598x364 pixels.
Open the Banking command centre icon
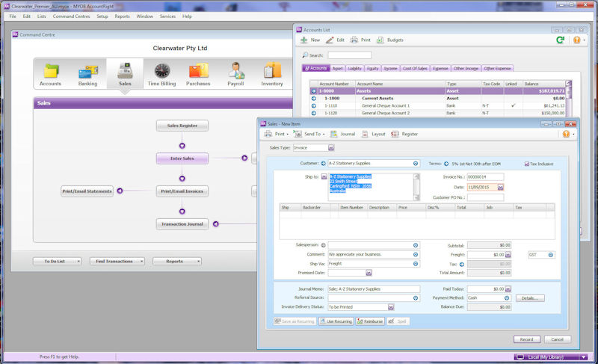click(x=87, y=73)
